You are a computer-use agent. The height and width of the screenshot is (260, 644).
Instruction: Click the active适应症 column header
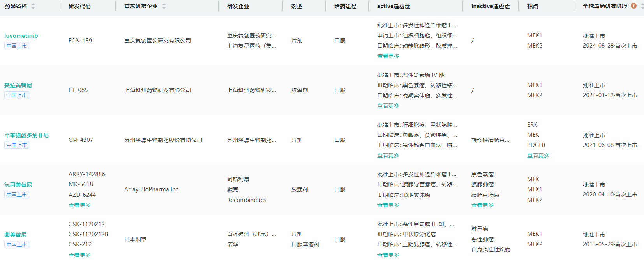coord(393,6)
